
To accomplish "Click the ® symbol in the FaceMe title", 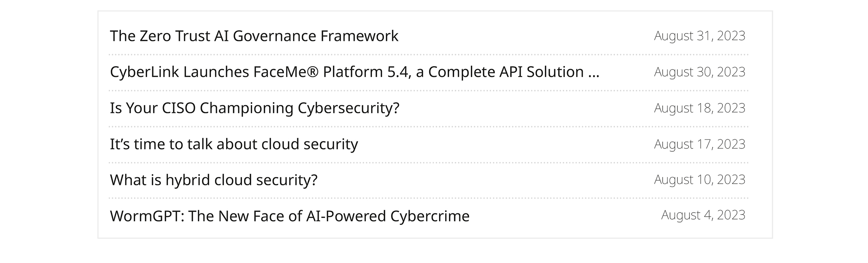I will pos(313,72).
